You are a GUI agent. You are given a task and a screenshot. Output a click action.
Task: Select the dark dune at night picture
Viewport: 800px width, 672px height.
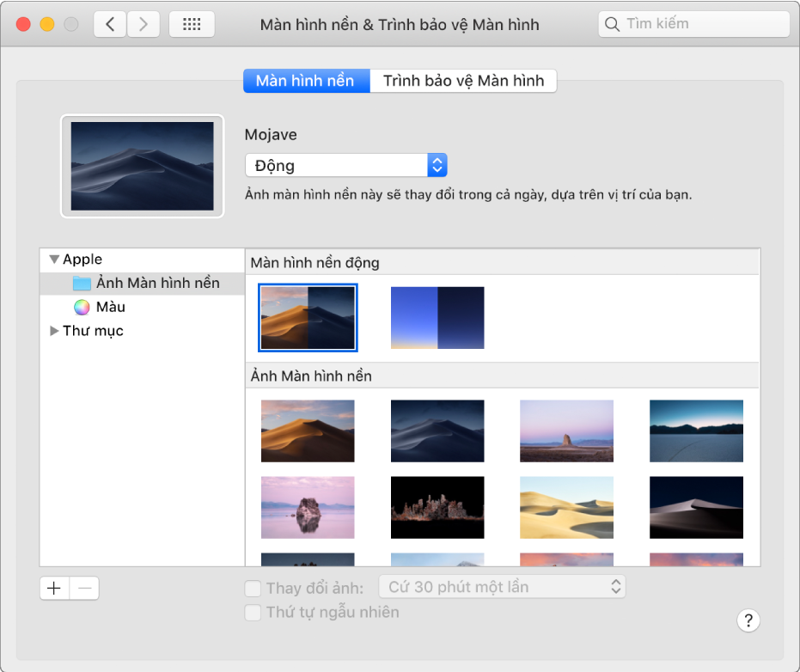696,507
